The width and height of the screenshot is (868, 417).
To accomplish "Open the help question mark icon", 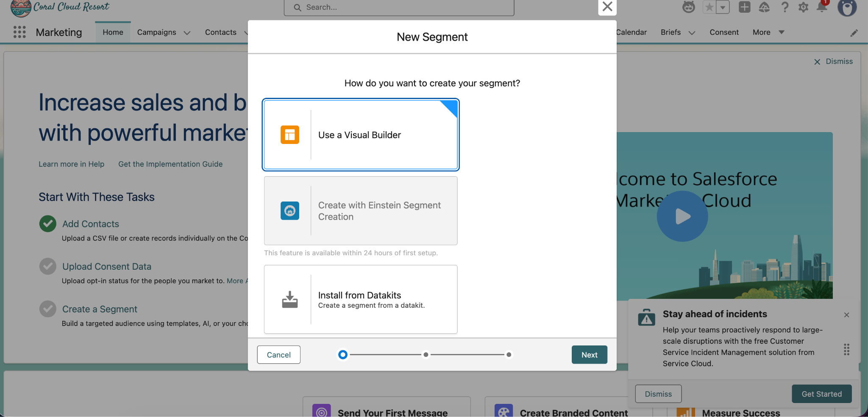I will pyautogui.click(x=785, y=7).
